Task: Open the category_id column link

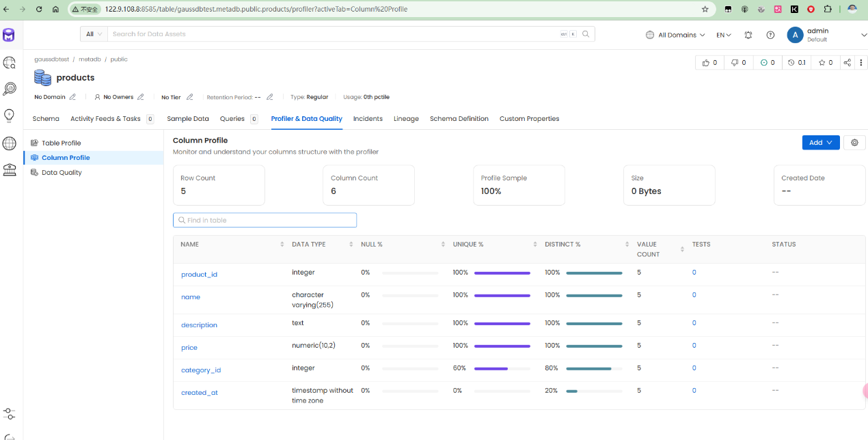Action: point(200,370)
